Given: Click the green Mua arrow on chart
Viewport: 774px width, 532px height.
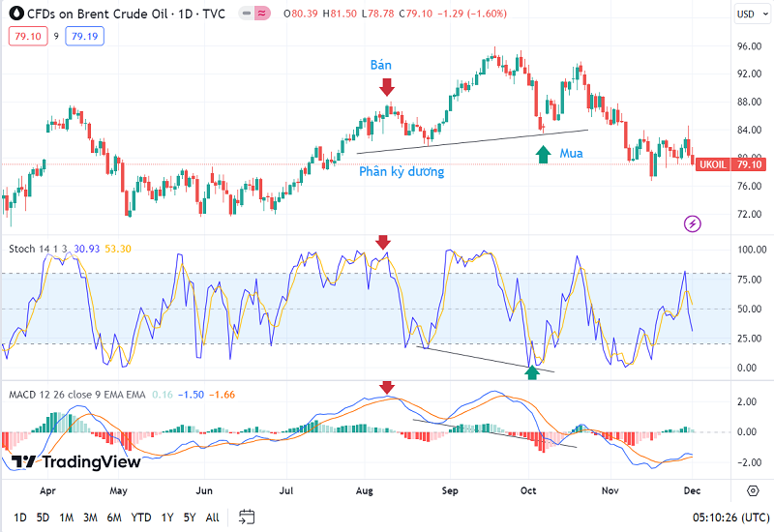Looking at the screenshot, I should click(544, 153).
